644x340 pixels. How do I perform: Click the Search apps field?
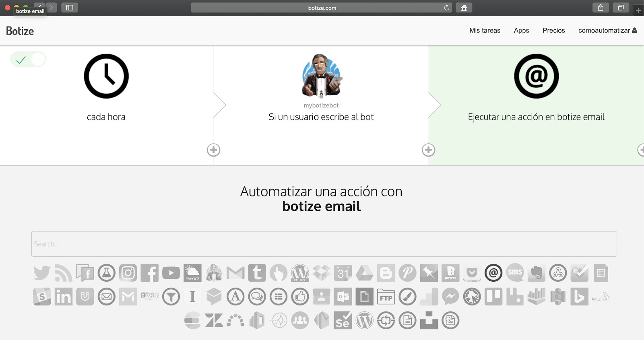click(x=324, y=244)
